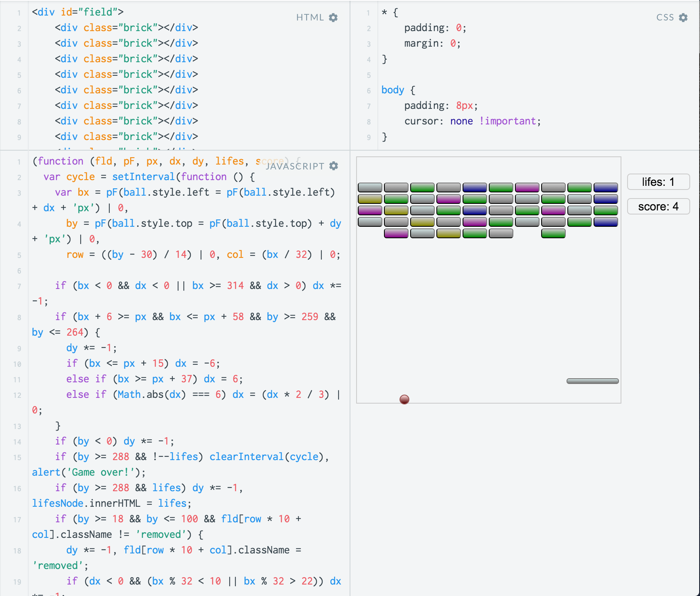The image size is (700, 596).
Task: Click the lifes: 1 counter box
Action: click(658, 182)
